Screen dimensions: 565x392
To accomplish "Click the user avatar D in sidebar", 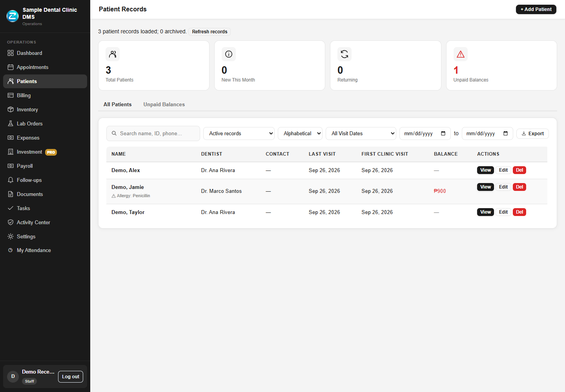I will [13, 376].
